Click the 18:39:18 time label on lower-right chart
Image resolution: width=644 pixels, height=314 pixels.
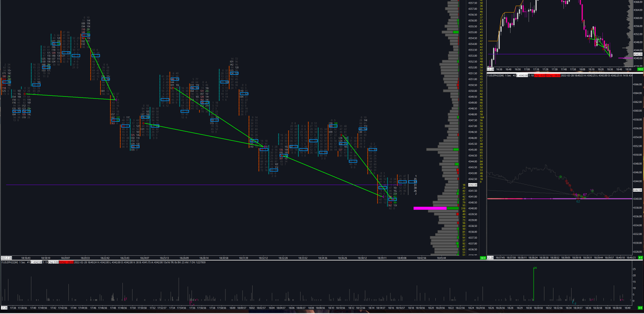tap(575, 258)
